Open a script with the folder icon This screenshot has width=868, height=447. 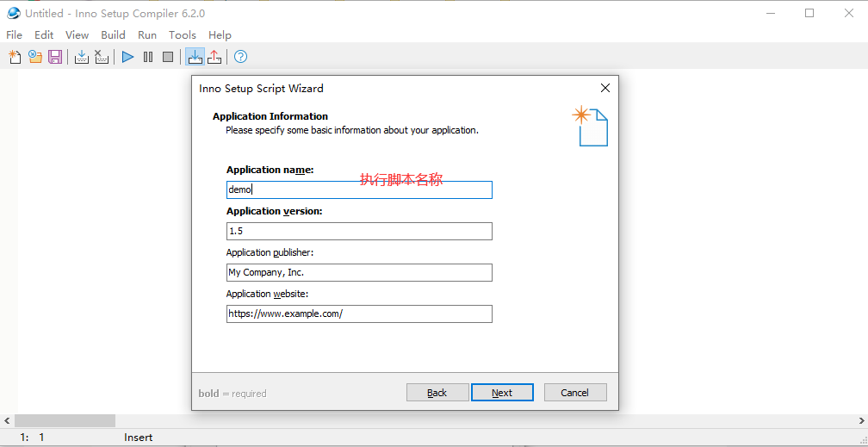34,57
